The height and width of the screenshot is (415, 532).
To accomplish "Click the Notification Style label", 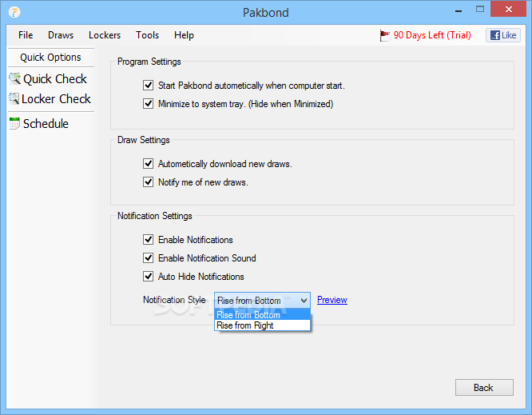I will [174, 300].
